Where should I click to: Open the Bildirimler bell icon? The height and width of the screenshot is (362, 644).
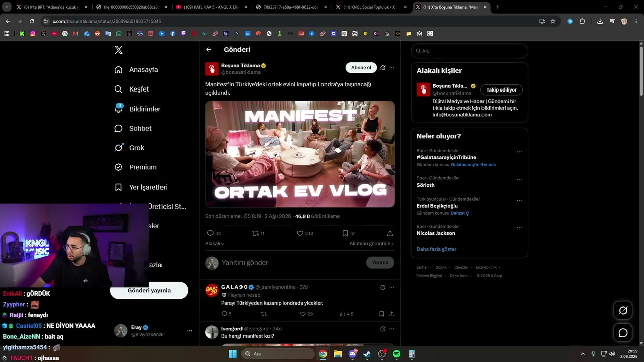[x=118, y=109]
